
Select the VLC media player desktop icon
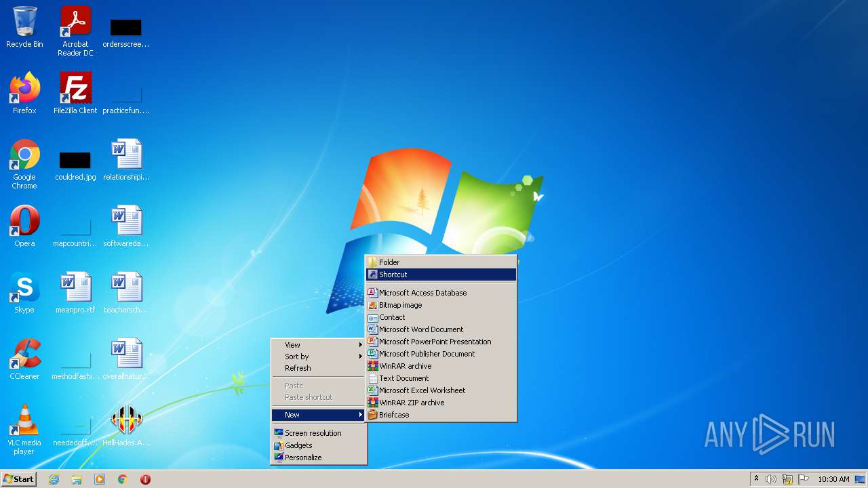click(24, 430)
